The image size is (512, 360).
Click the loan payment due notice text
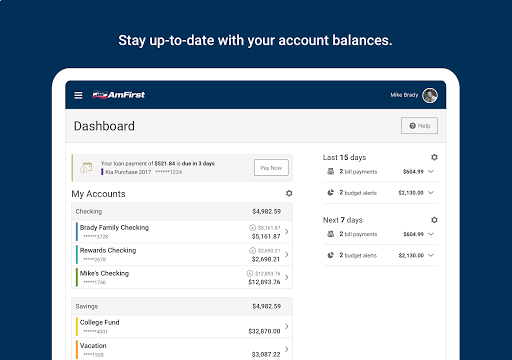pyautogui.click(x=158, y=163)
